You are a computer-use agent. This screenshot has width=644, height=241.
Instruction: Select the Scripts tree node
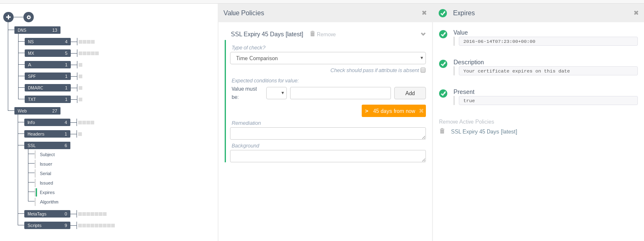point(47,225)
